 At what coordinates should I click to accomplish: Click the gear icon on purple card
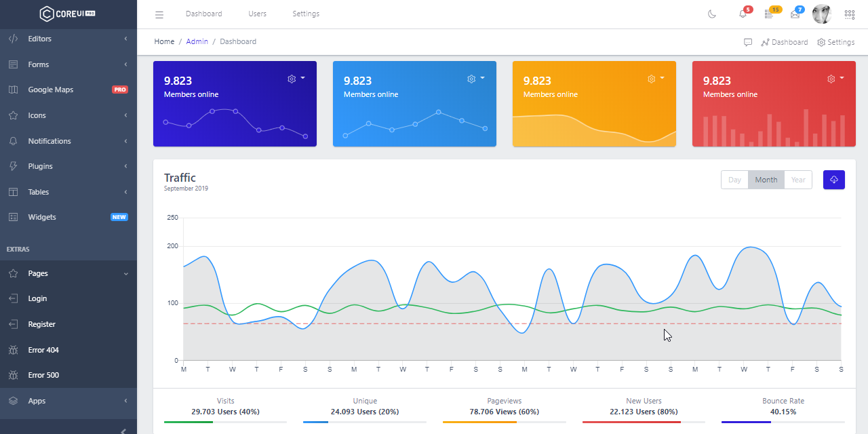(x=292, y=79)
